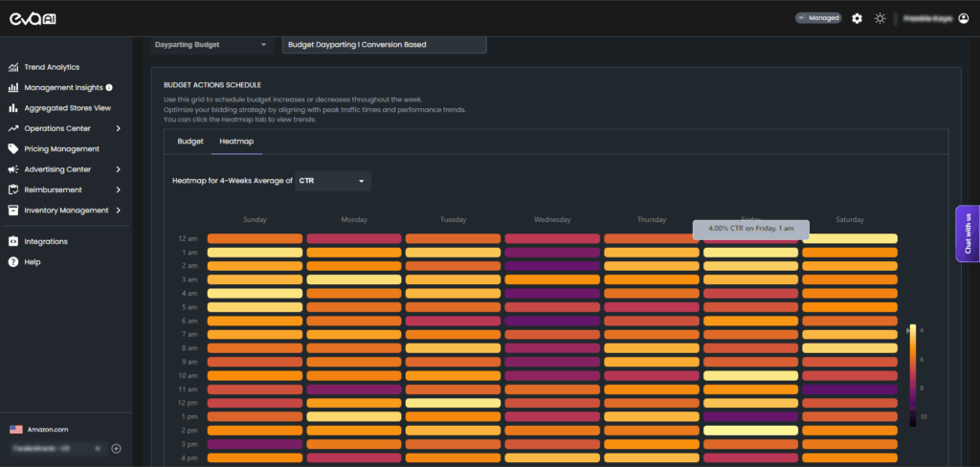Toggle light mode with the sun icon
The width and height of the screenshot is (980, 467).
point(880,18)
